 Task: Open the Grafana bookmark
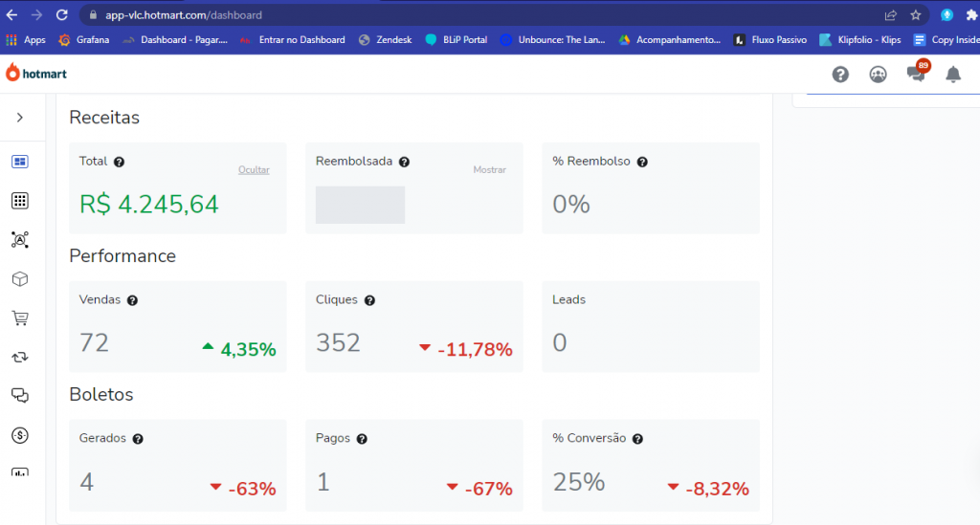click(x=84, y=40)
